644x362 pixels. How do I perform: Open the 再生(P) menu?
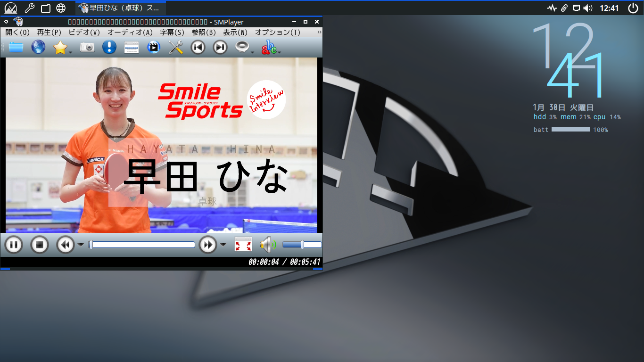click(x=49, y=32)
